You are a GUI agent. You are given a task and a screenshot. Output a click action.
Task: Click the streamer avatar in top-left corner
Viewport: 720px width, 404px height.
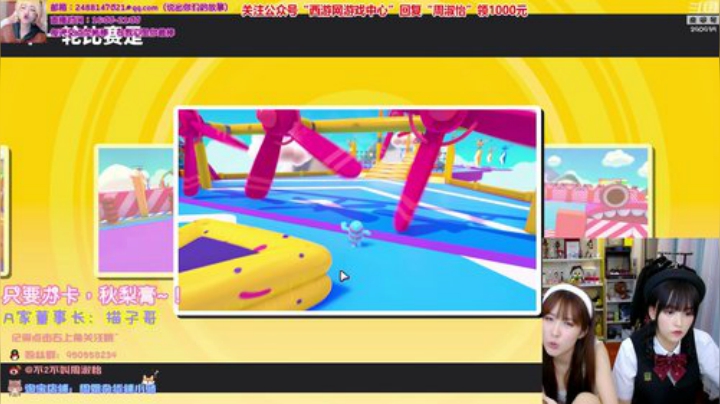click(x=23, y=21)
